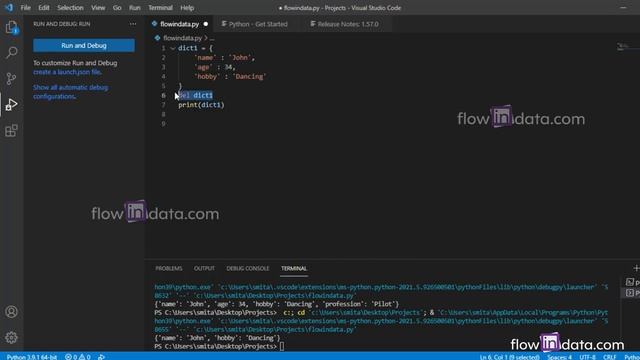Open the Selection menu
The width and height of the screenshot is (640, 360).
pyautogui.click(x=70, y=8)
